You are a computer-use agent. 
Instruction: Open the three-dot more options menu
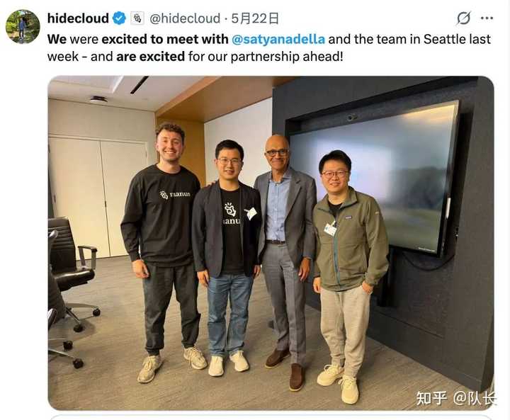pos(487,18)
